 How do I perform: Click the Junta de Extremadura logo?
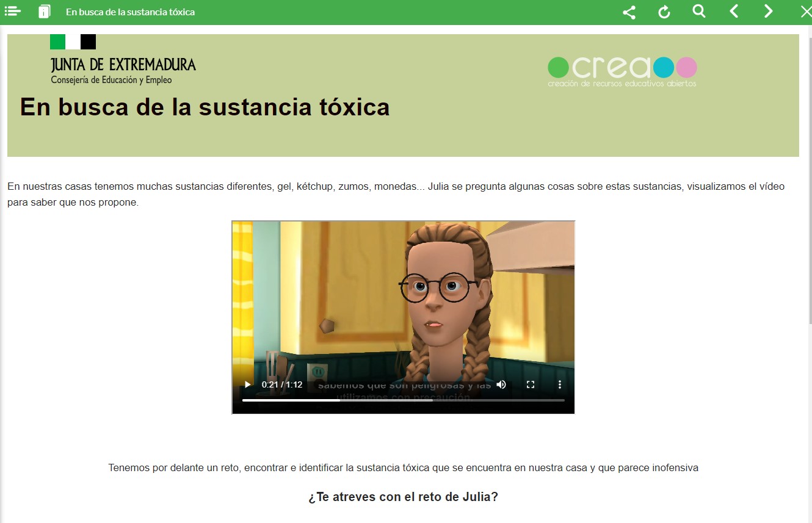point(123,59)
